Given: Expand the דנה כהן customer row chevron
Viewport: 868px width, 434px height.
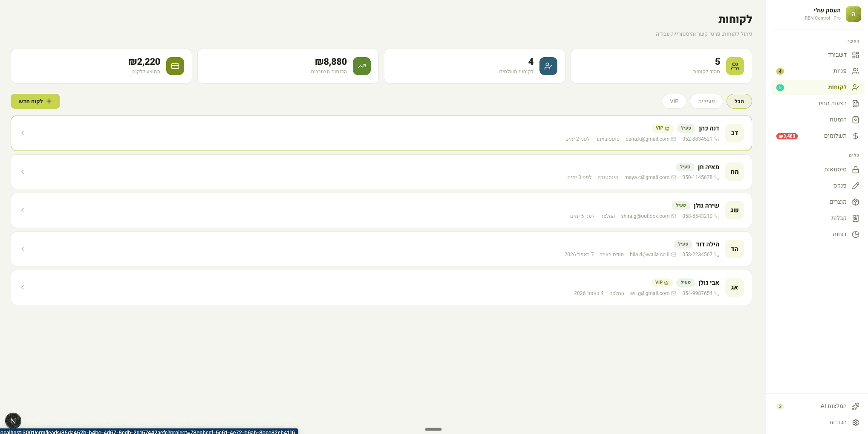Looking at the screenshot, I should click(23, 133).
